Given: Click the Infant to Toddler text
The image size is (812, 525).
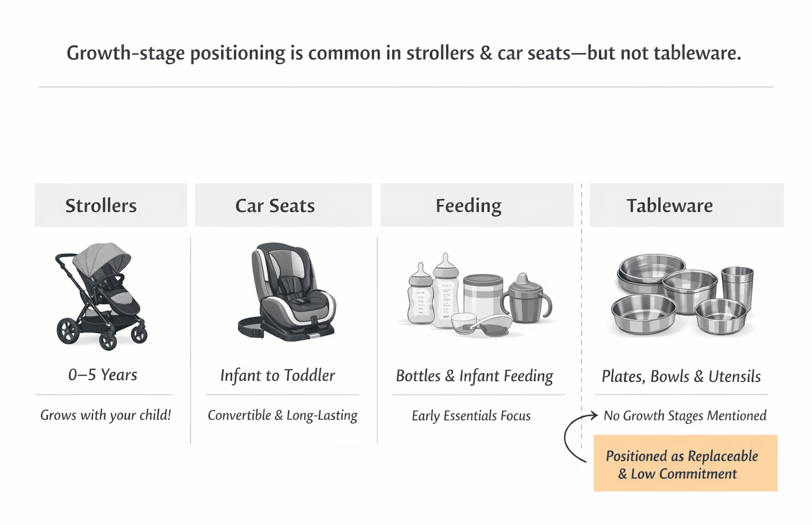Looking at the screenshot, I should 277,376.
